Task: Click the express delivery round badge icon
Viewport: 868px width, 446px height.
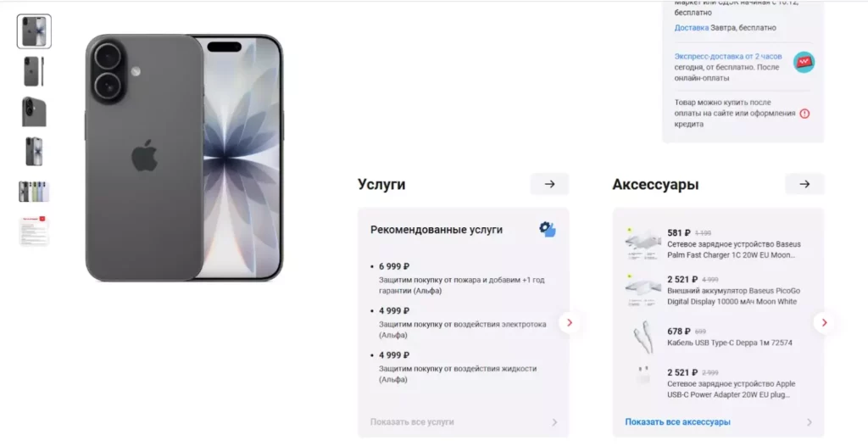Action: tap(804, 62)
